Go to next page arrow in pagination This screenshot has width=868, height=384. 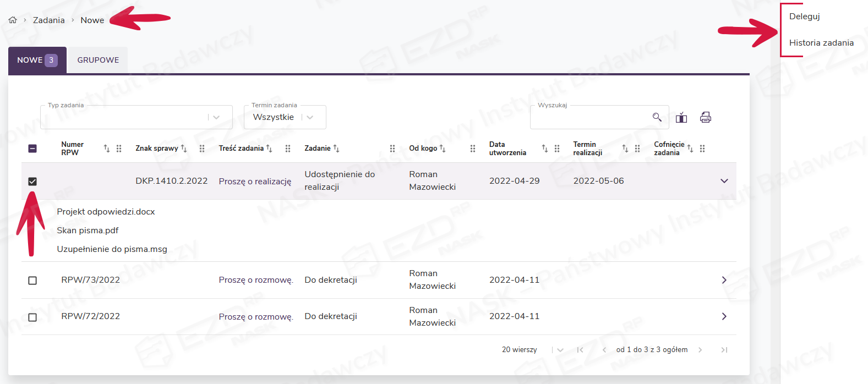click(700, 350)
